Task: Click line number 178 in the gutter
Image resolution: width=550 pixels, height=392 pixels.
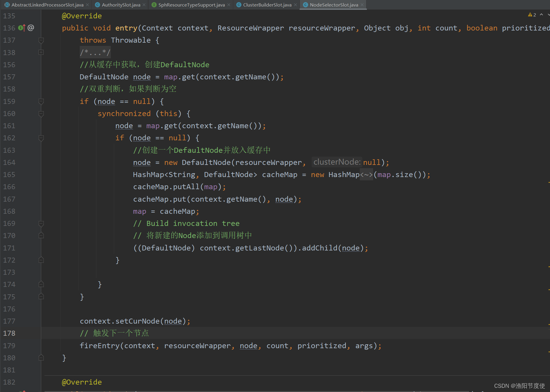Action: tap(9, 333)
